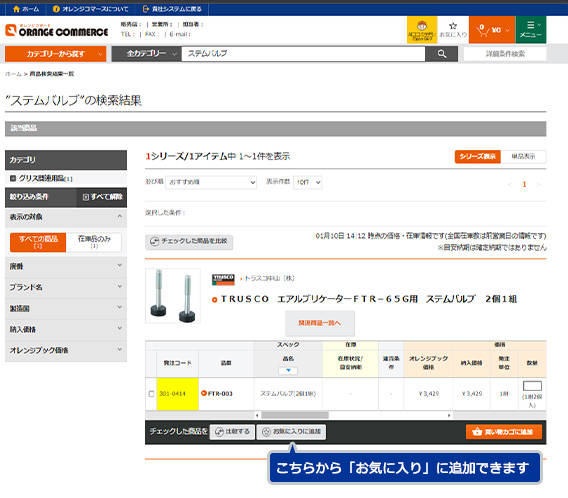Open the 10件 display count dropdown
The image size is (568, 498).
click(x=308, y=182)
